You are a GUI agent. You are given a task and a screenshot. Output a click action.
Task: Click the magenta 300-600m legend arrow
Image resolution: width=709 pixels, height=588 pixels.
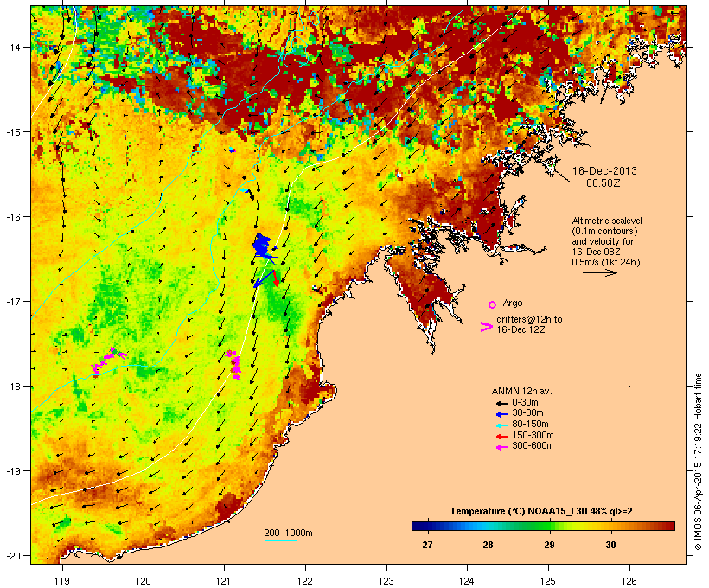pyautogui.click(x=501, y=447)
